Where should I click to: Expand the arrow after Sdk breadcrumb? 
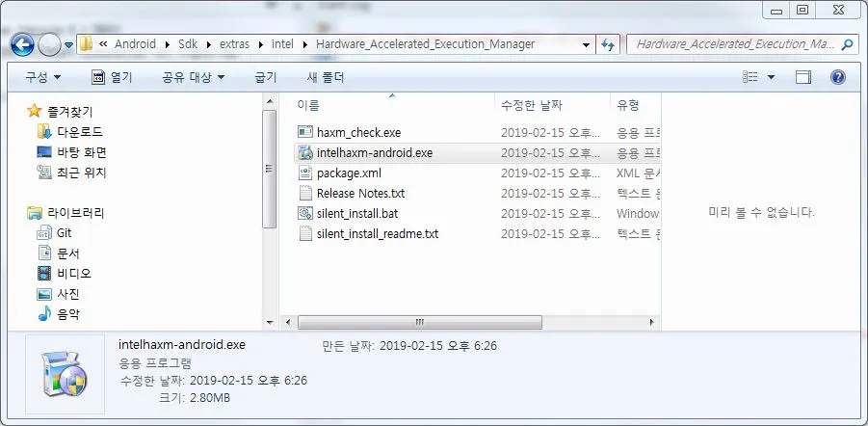pyautogui.click(x=209, y=44)
